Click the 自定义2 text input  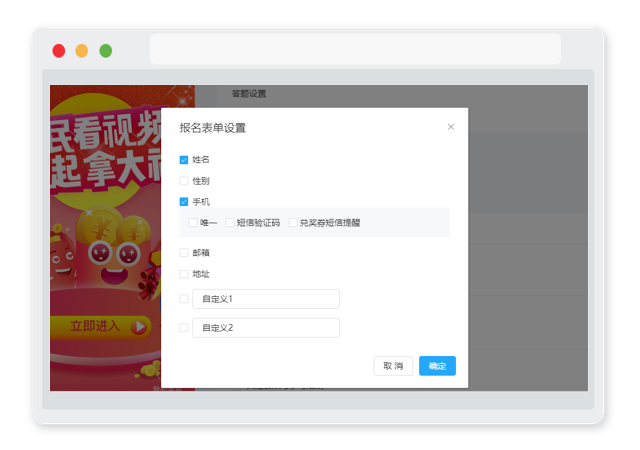point(266,327)
